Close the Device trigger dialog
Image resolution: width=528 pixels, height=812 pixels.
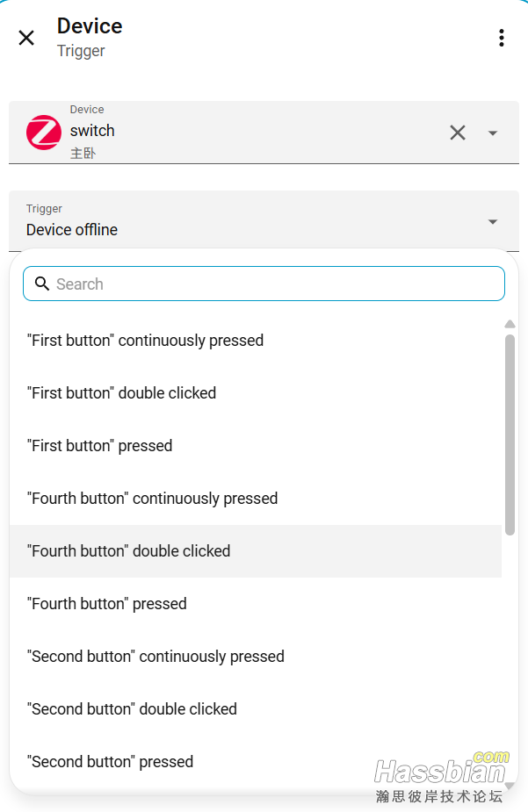(26, 38)
